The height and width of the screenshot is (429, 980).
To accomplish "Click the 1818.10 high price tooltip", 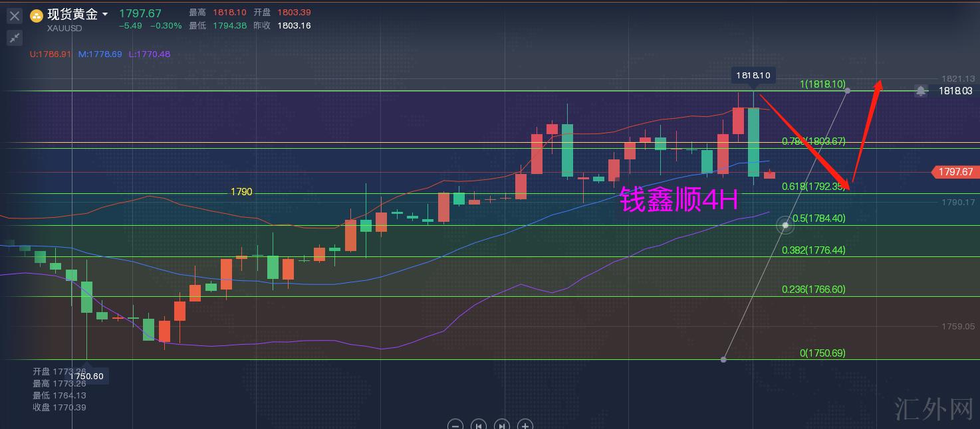I will (x=753, y=76).
